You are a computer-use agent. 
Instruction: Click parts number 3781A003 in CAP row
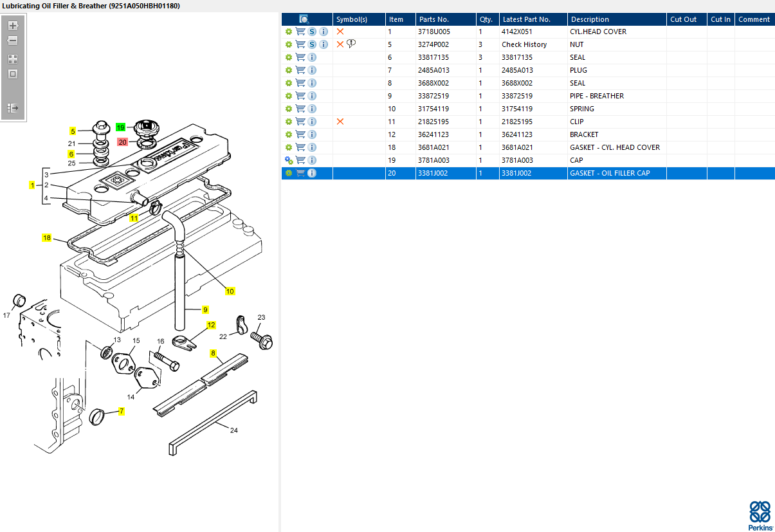coord(433,160)
